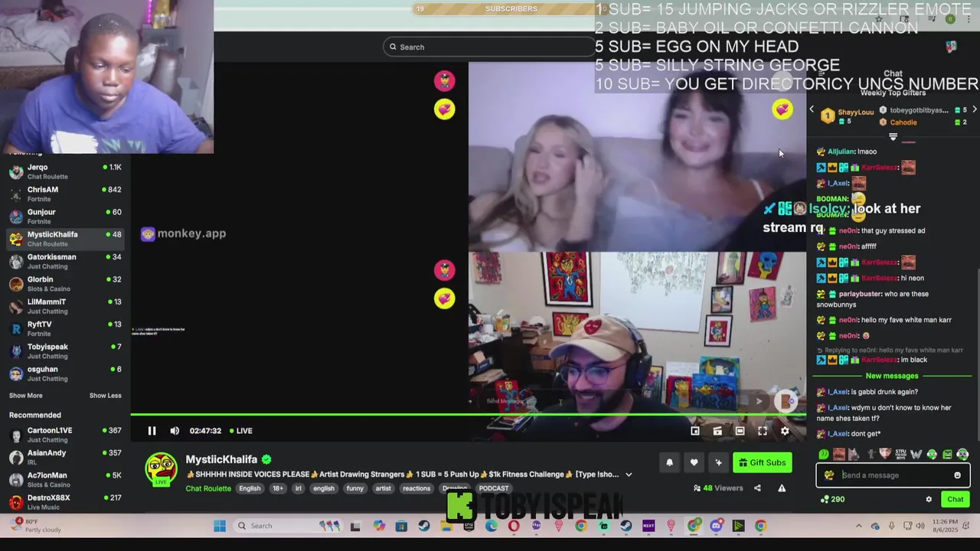Click Gift Subs button
Image resolution: width=980 pixels, height=551 pixels.
(762, 462)
